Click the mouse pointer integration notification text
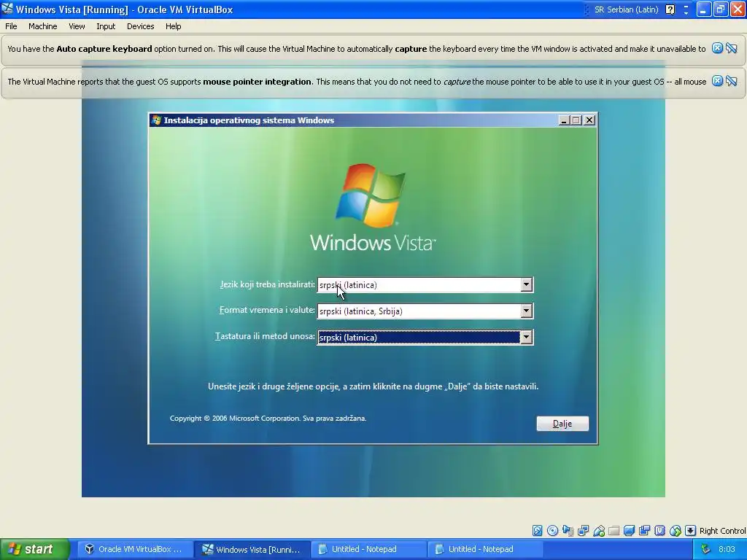Image resolution: width=747 pixels, height=560 pixels. tap(357, 82)
